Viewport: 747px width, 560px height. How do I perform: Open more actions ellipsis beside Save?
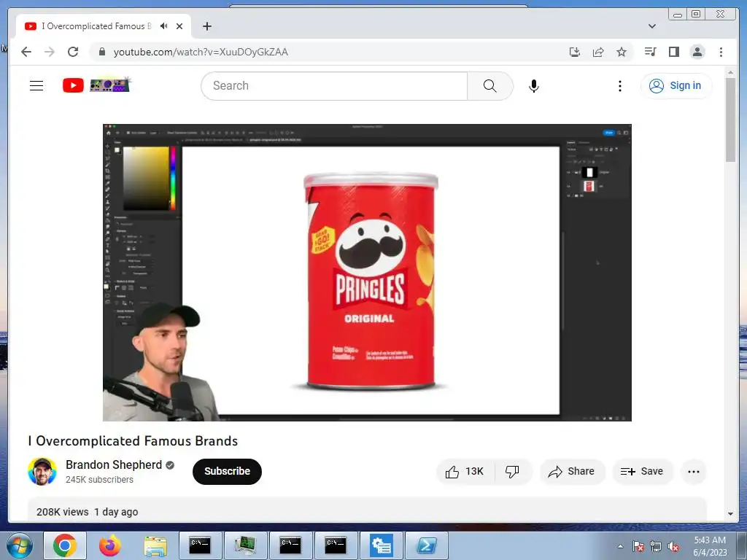(x=694, y=472)
